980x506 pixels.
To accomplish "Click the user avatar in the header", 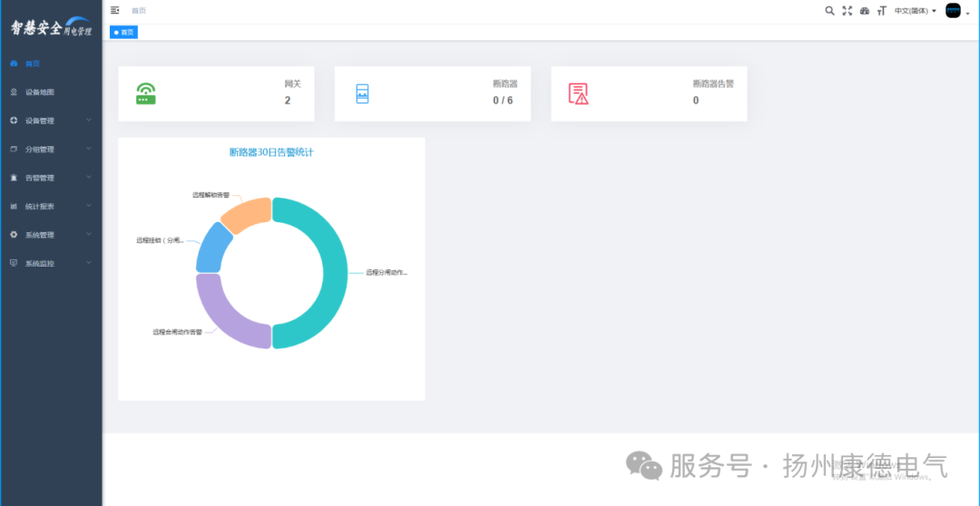I will (x=953, y=11).
